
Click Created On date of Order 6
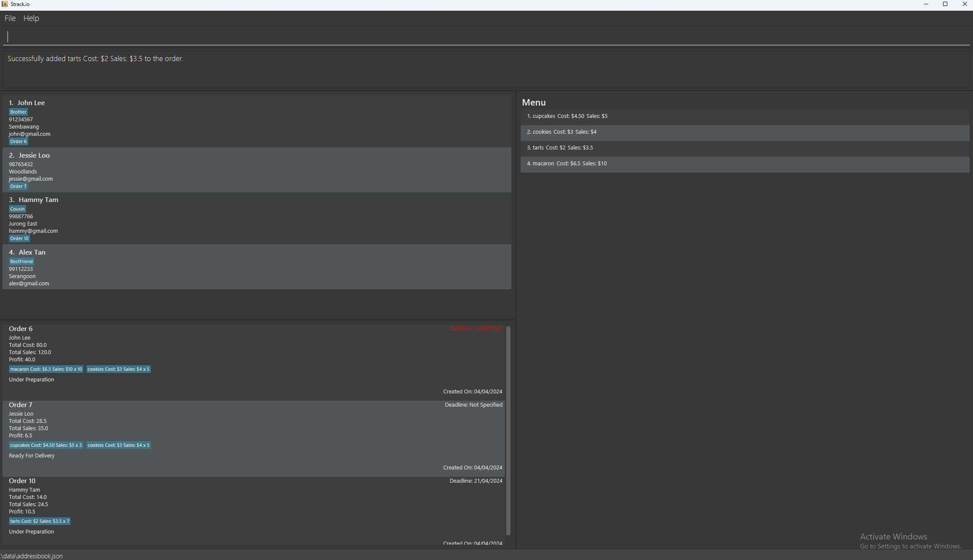tap(473, 392)
